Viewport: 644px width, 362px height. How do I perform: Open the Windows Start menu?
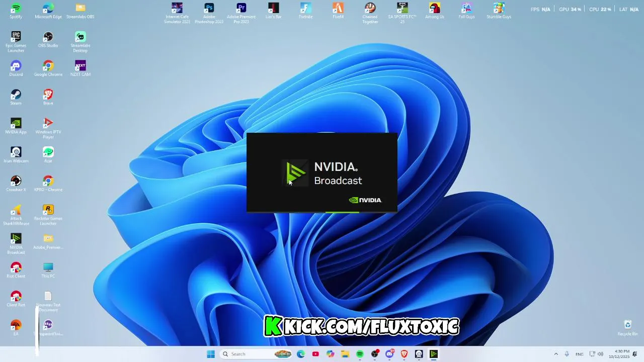pos(211,354)
